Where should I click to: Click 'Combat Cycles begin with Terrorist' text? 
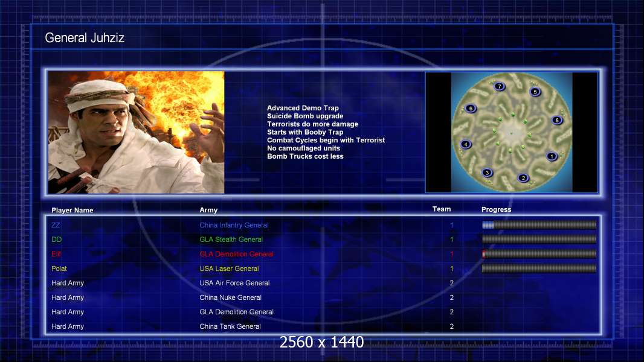tap(326, 140)
